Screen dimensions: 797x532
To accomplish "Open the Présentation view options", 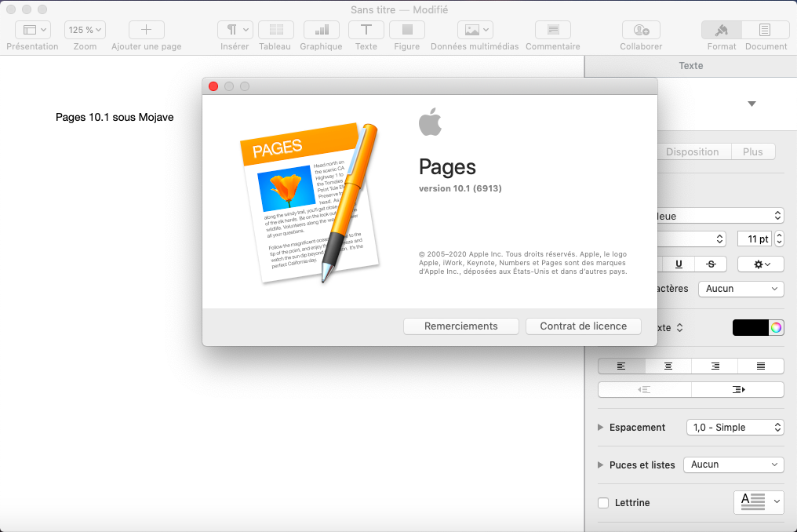I will (32, 30).
